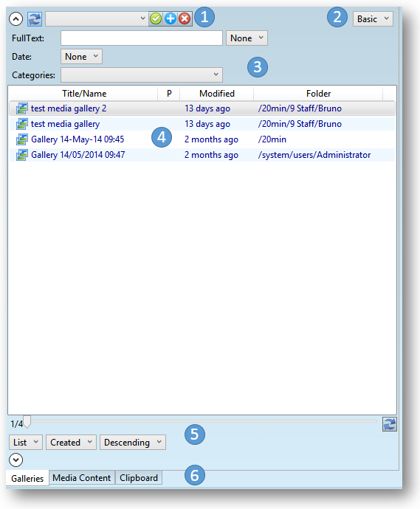Click the red X delete search icon
This screenshot has height=509, width=420.
(185, 19)
